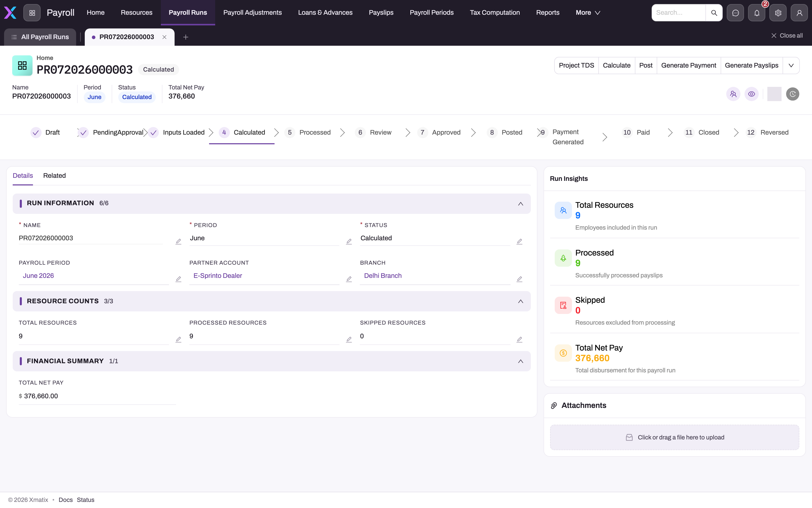Screen dimensions: 812x508
Task: Select the Review stage step
Action: tap(374, 132)
